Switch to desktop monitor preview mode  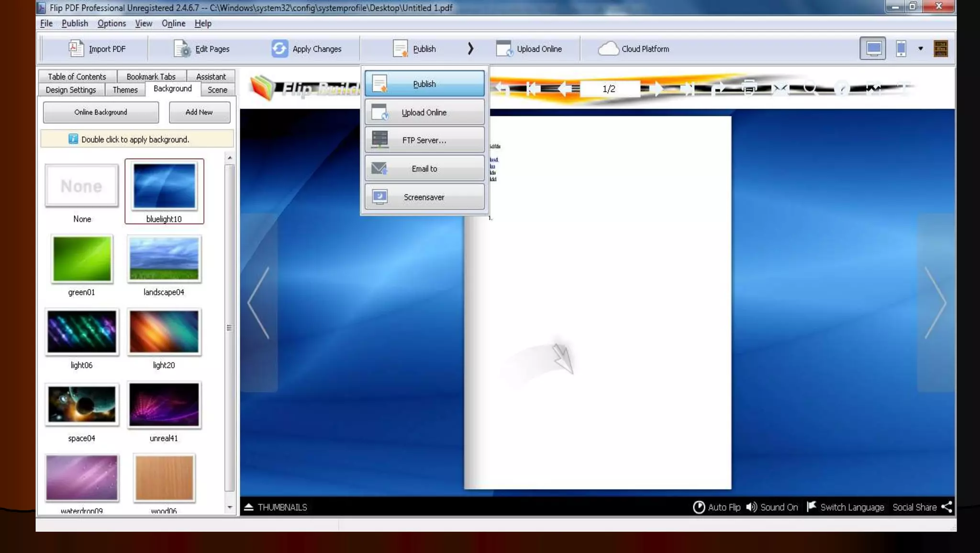pyautogui.click(x=873, y=48)
